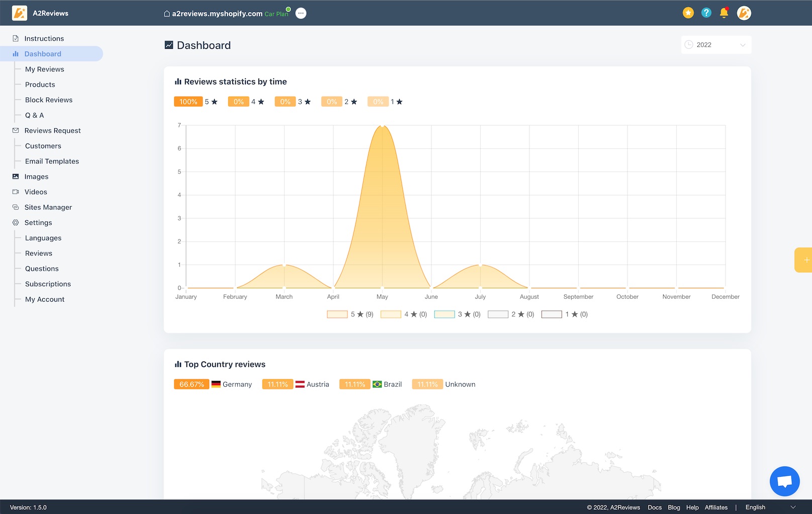Go to My Reviews in sidebar
Viewport: 812px width, 514px height.
45,69
